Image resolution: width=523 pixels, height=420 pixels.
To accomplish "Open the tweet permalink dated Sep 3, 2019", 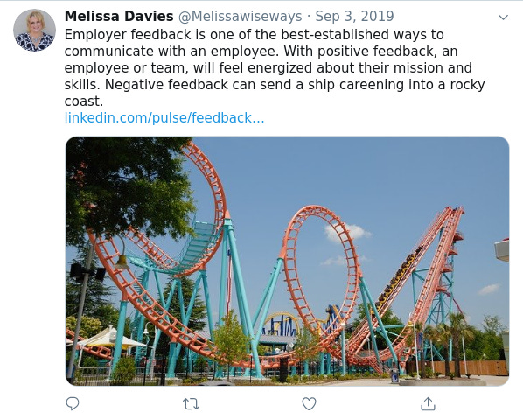I will (354, 16).
